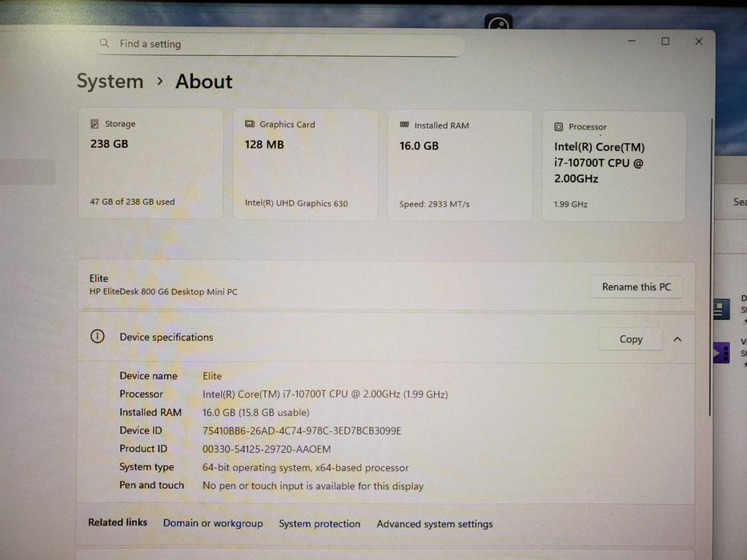Image resolution: width=747 pixels, height=560 pixels.
Task: Click the search magnifier icon
Action: click(104, 43)
